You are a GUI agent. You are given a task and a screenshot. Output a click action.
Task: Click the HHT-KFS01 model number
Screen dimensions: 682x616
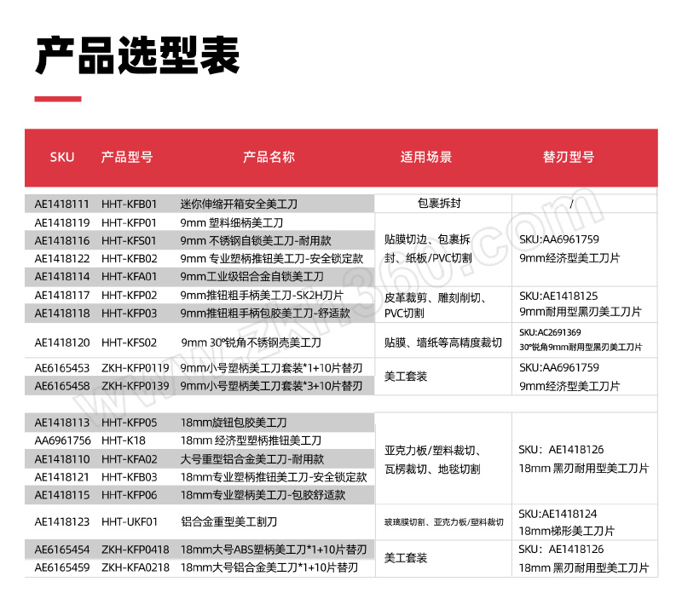(x=129, y=240)
